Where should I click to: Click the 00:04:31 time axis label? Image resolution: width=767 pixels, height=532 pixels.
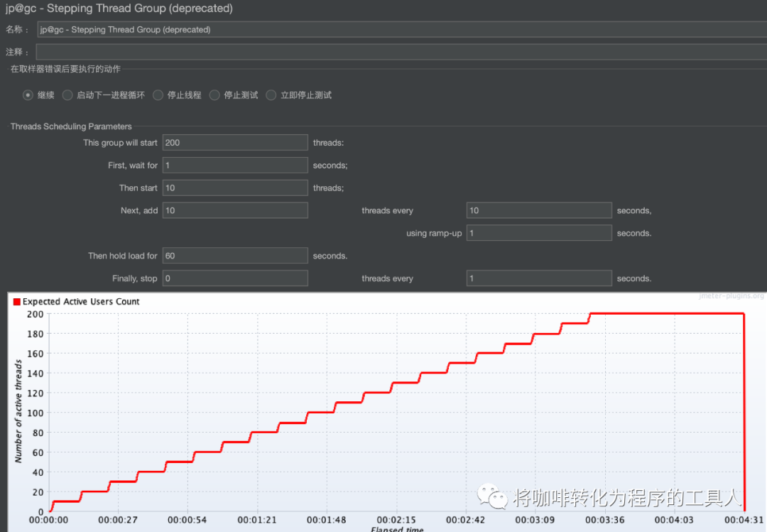[x=744, y=520]
